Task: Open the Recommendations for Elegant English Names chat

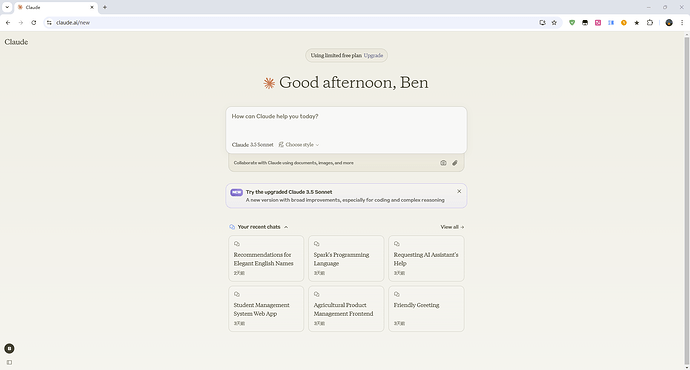Action: [266, 258]
